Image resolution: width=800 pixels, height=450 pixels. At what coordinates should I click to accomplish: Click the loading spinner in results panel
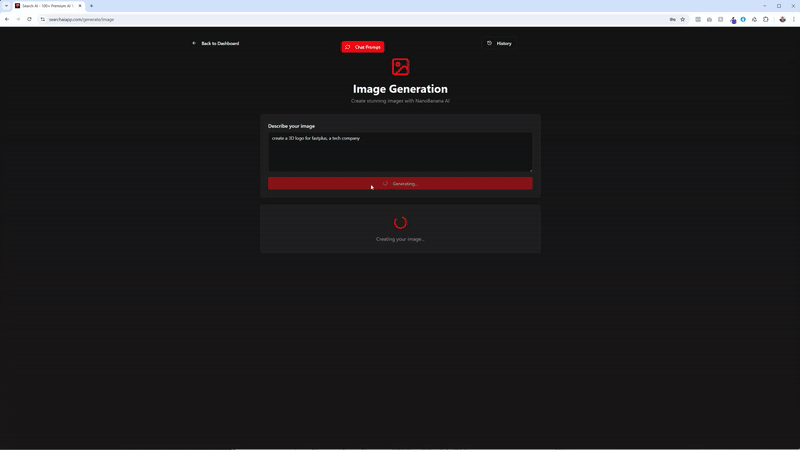pos(400,223)
